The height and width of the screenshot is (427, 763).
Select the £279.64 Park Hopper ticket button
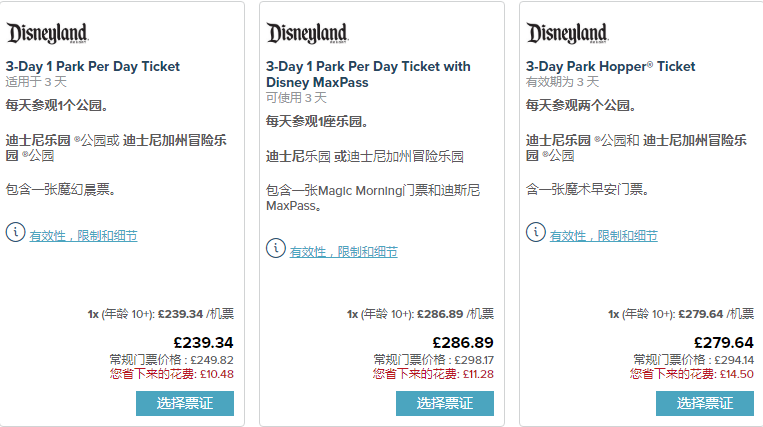[x=705, y=403]
